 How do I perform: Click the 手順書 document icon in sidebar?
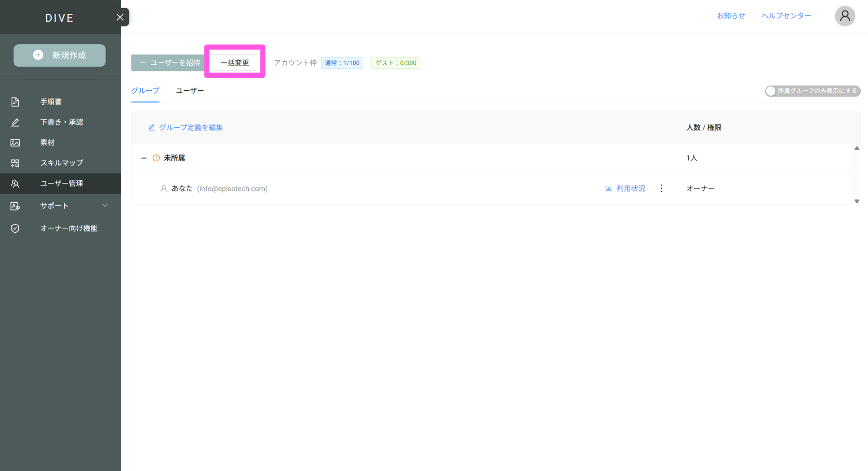15,102
